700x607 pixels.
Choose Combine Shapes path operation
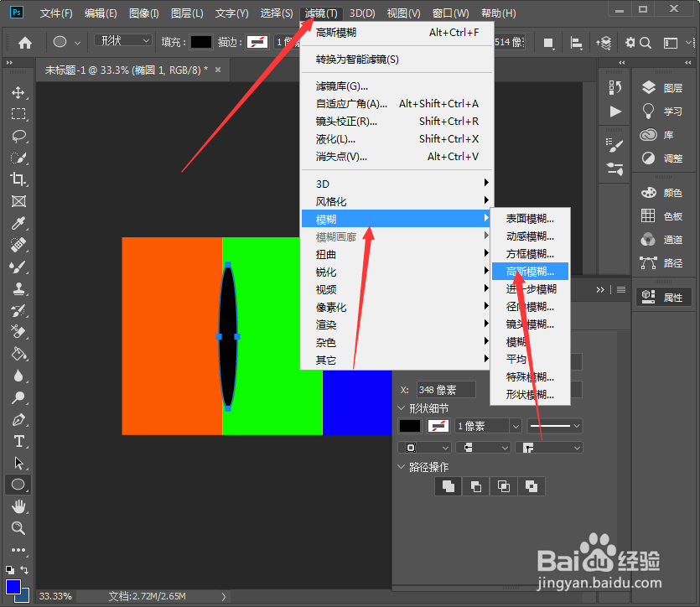449,486
